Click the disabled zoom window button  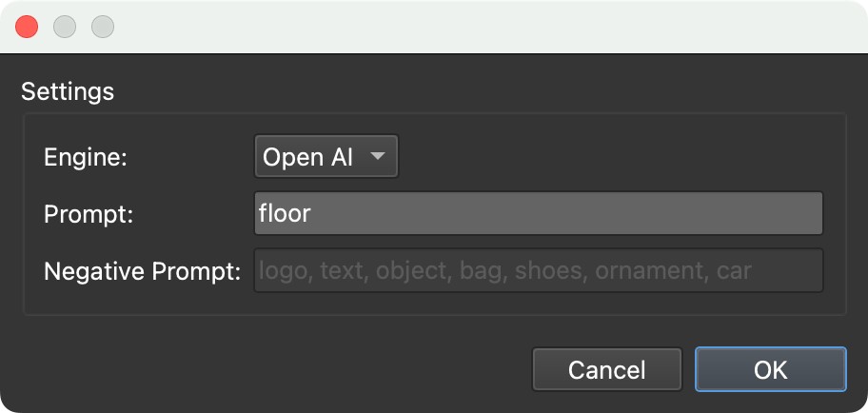103,27
